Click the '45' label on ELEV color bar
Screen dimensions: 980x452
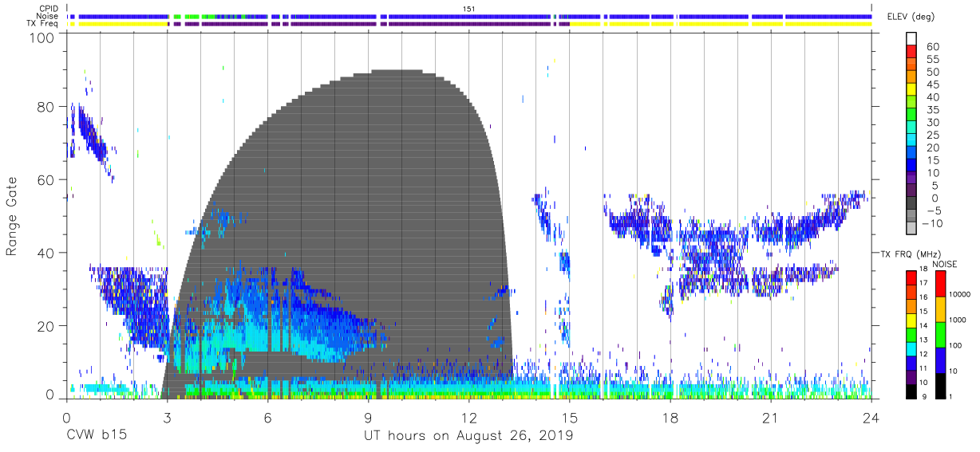(933, 85)
